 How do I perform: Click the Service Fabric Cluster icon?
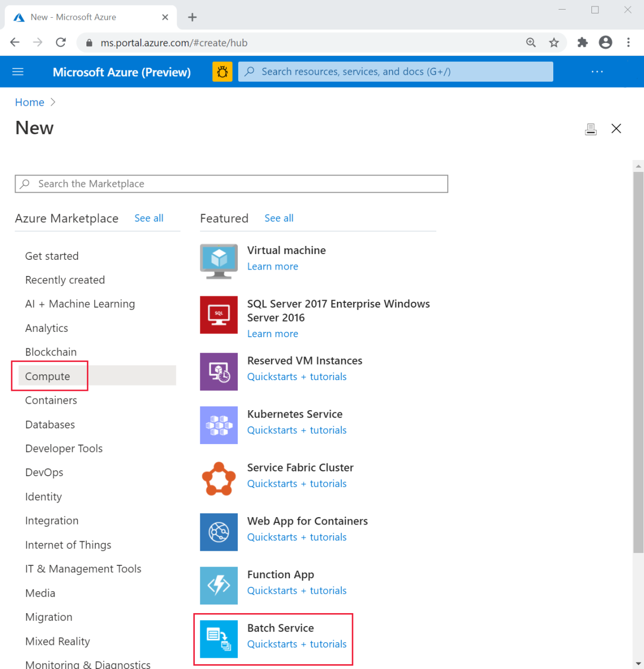(218, 478)
